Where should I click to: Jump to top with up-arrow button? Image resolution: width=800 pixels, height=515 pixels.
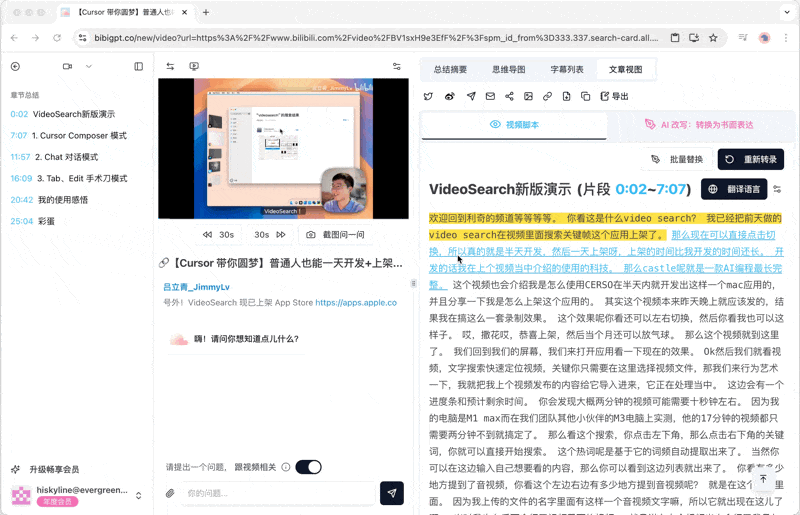click(763, 479)
